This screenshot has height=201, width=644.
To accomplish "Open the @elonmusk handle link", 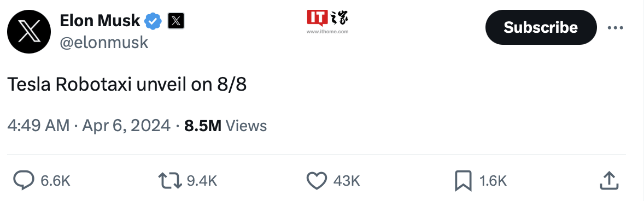I will (104, 42).
